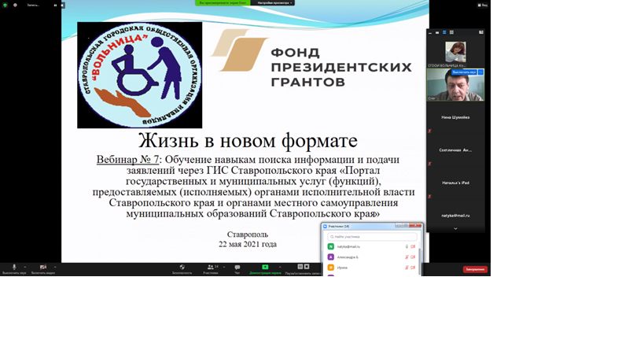The height and width of the screenshot is (362, 644).
Task: Expand audio options arrow next to microphone
Action: click(x=25, y=268)
